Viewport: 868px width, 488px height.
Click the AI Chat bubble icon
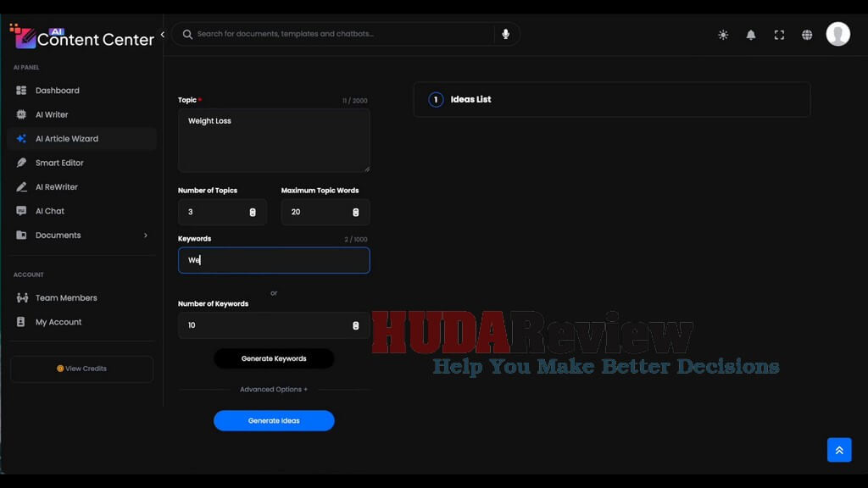point(21,211)
